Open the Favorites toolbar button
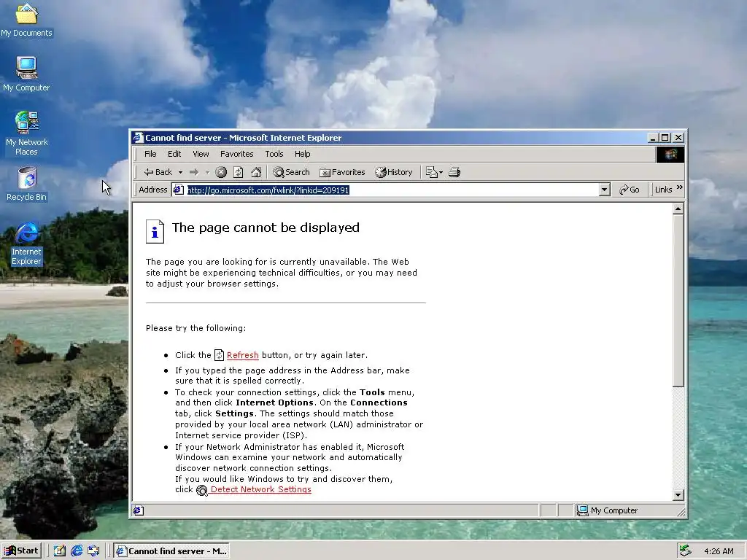The height and width of the screenshot is (560, 747). click(342, 172)
